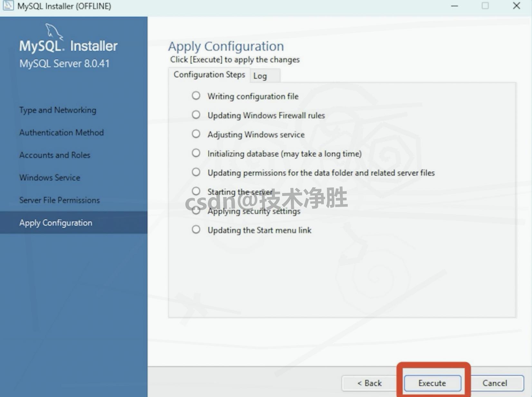This screenshot has width=532, height=397.
Task: Go to Type and Networking step
Action: 58,110
